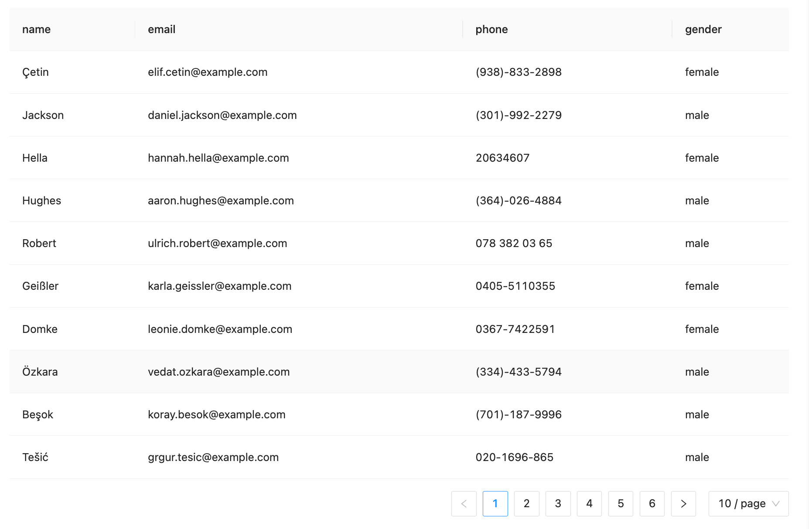The height and width of the screenshot is (529, 812).
Task: Click the name column header
Action: click(37, 29)
